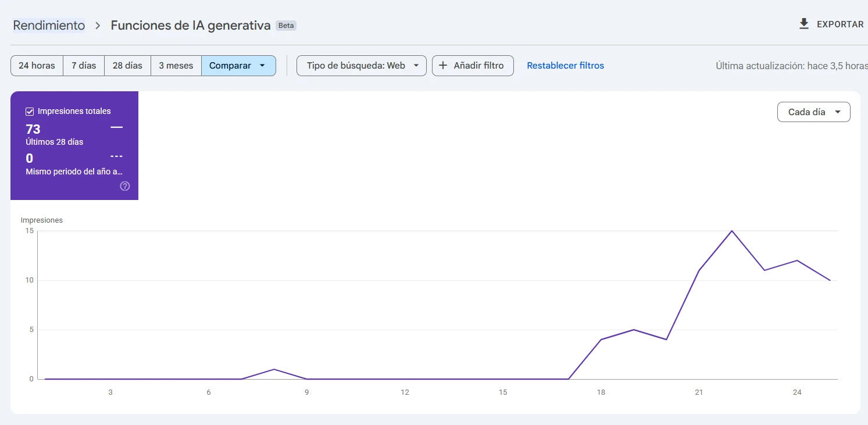Click the Última actualización status text

point(792,66)
